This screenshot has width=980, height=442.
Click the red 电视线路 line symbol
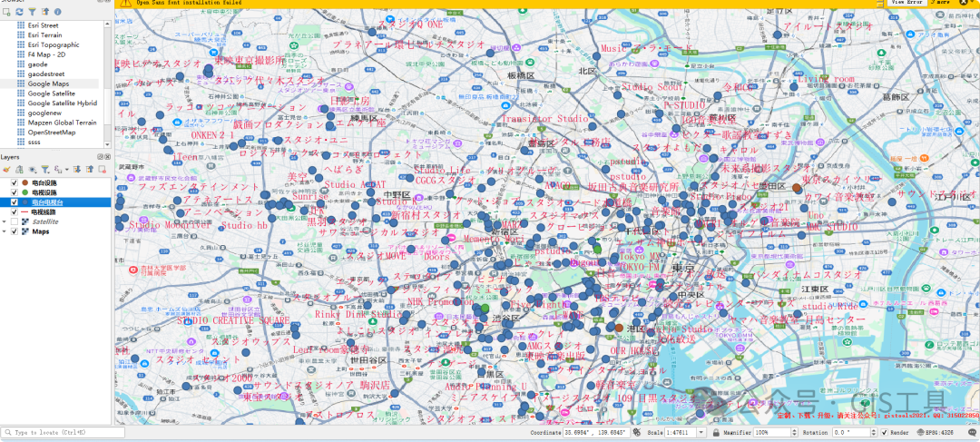pos(24,212)
